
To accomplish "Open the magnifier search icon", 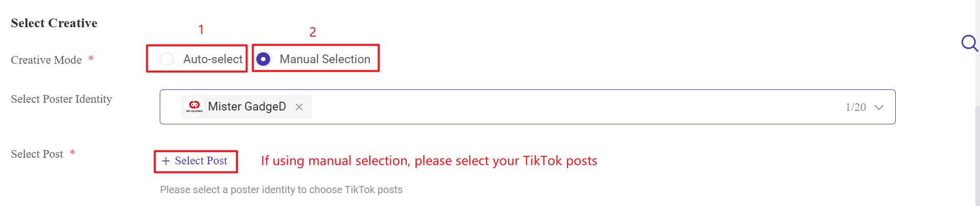I will (x=969, y=43).
